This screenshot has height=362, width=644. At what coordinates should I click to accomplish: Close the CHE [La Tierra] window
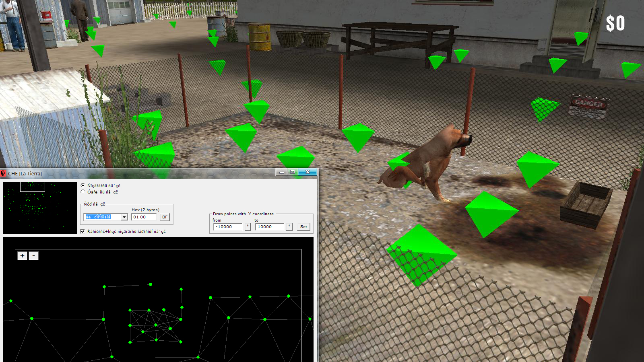click(308, 172)
